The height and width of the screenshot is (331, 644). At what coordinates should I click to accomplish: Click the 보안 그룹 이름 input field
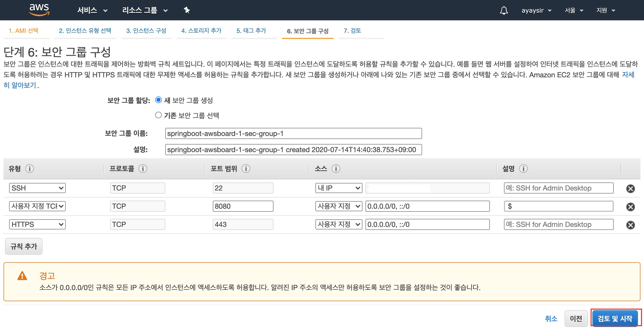click(x=293, y=133)
